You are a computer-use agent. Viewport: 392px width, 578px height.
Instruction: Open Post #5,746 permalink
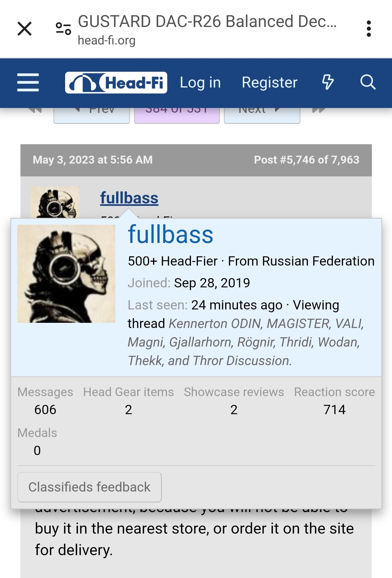pos(306,160)
